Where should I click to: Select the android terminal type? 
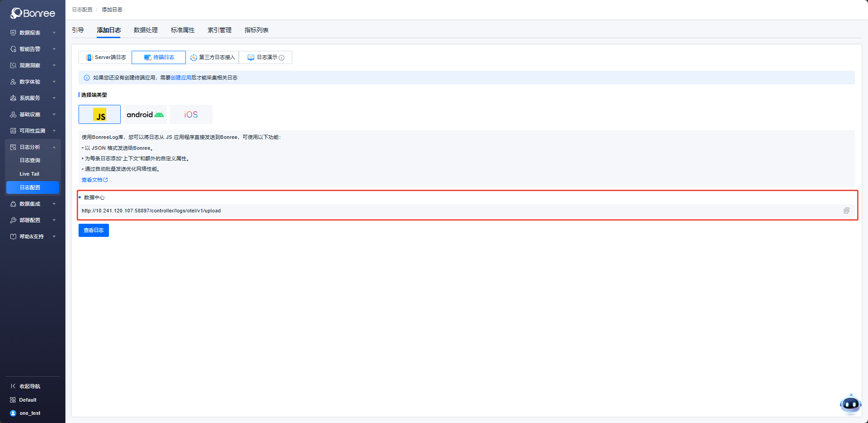pyautogui.click(x=145, y=114)
